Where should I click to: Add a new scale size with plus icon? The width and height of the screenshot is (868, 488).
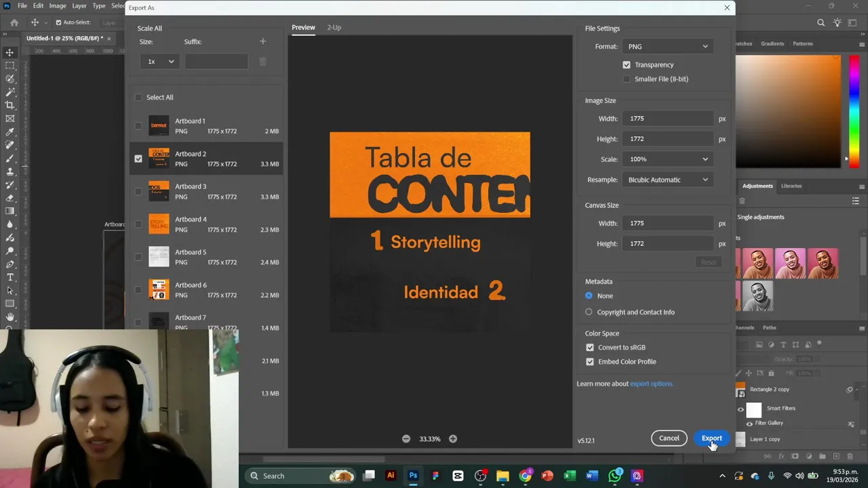click(x=263, y=41)
